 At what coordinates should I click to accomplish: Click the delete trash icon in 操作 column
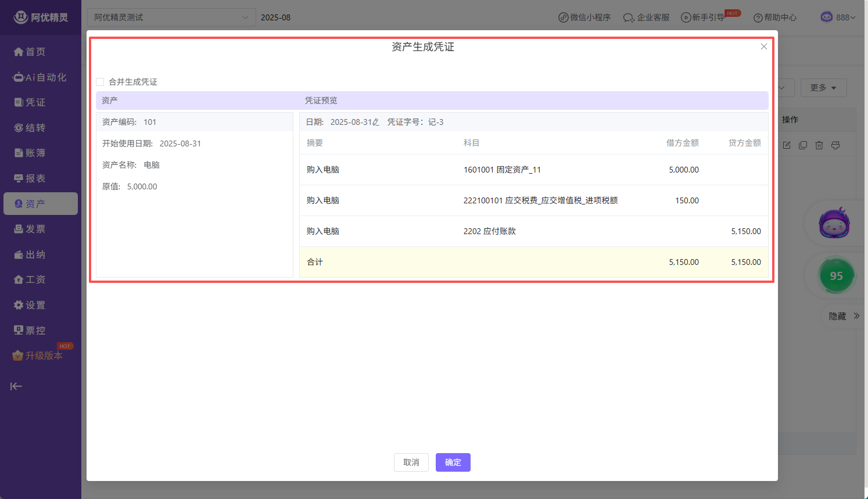click(819, 145)
